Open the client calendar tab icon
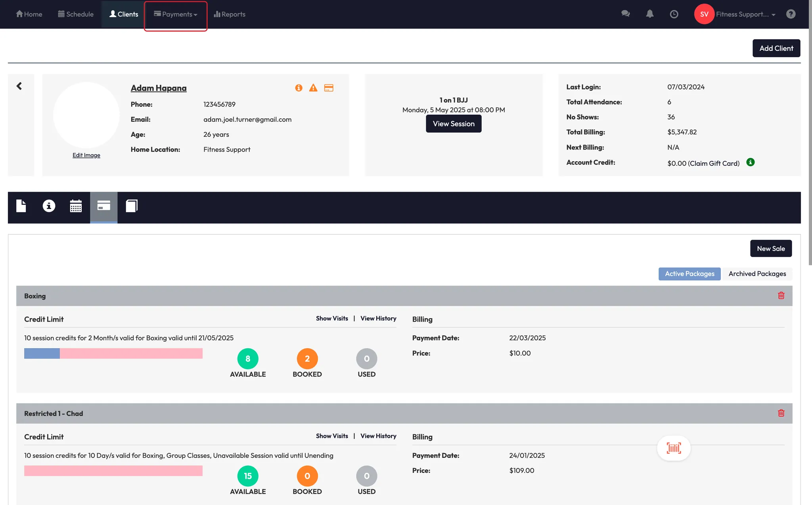Viewport: 812px width, 505px height. [76, 206]
